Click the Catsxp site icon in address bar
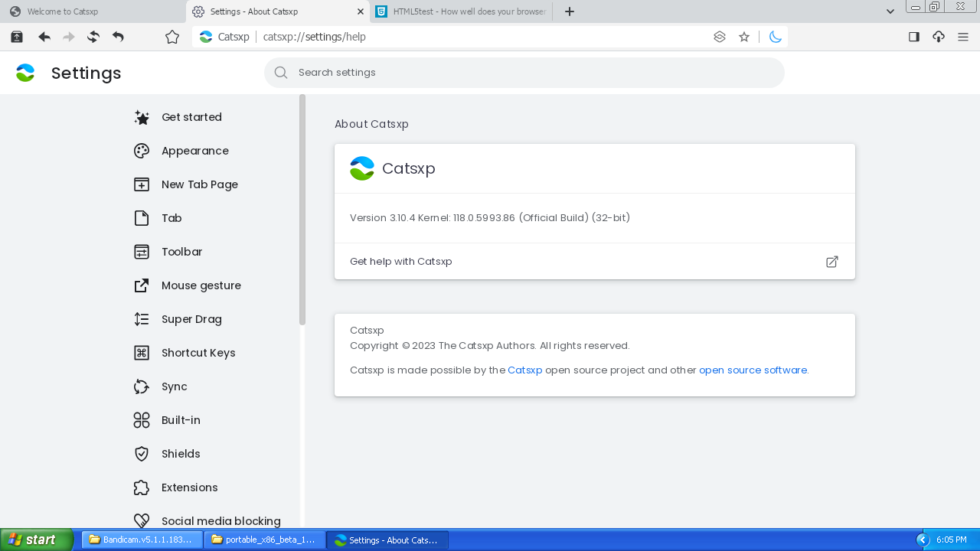980x551 pixels. (x=206, y=37)
